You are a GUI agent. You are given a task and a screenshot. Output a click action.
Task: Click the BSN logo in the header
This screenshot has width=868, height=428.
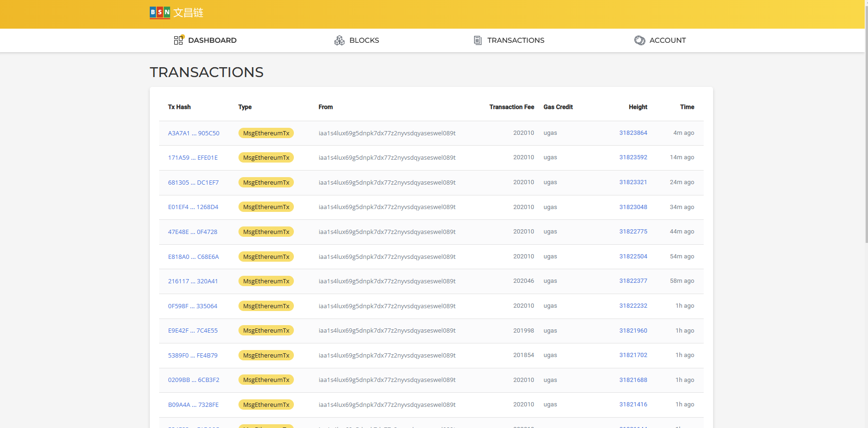(x=177, y=13)
